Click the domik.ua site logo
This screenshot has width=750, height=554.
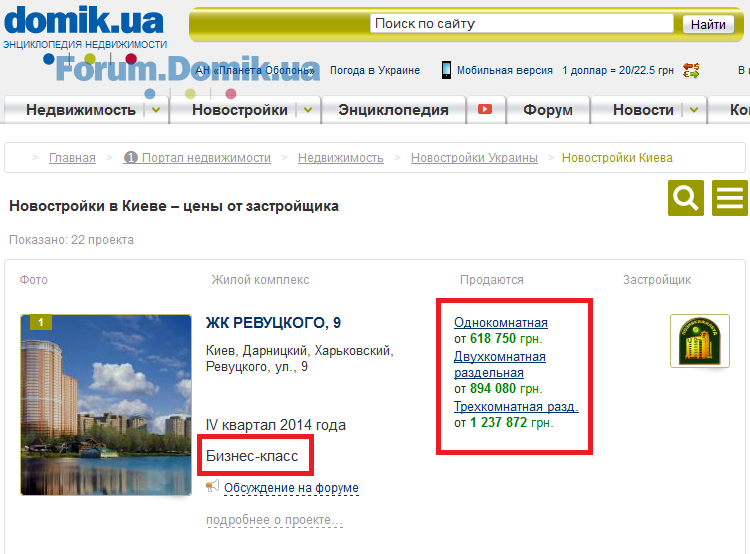[84, 27]
